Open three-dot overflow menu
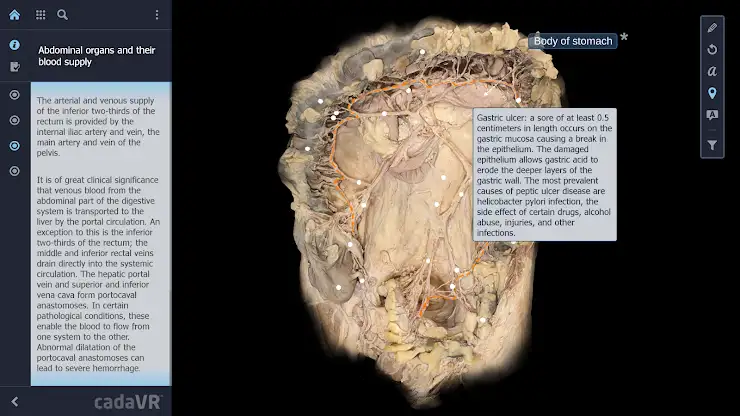This screenshot has height=416, width=740. (157, 15)
